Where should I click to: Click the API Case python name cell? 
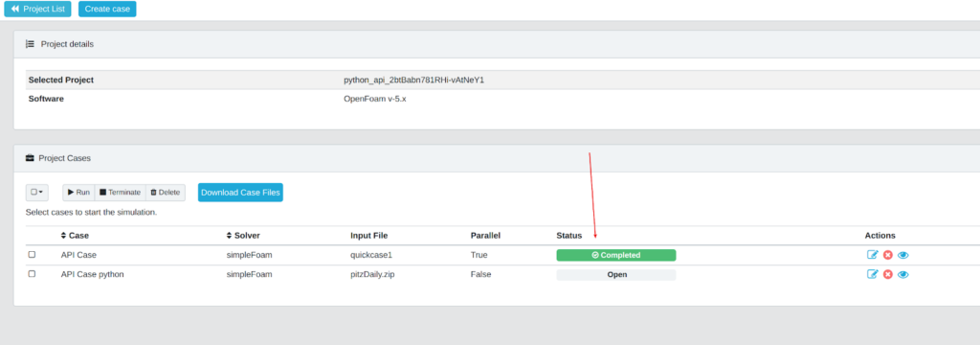pos(93,274)
